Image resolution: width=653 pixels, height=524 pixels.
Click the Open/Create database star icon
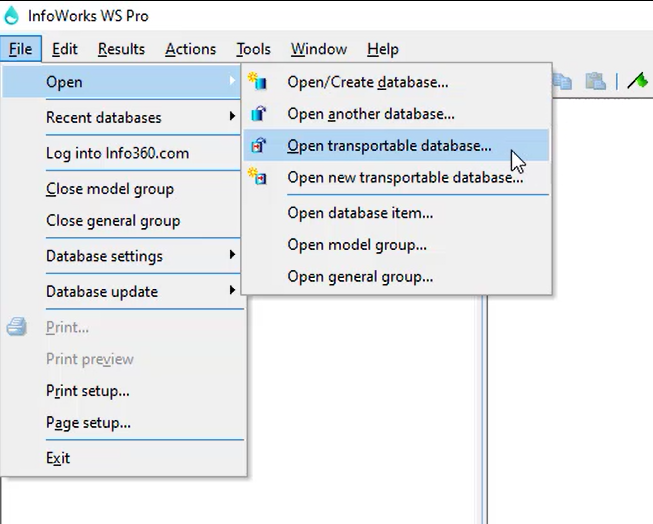click(257, 81)
